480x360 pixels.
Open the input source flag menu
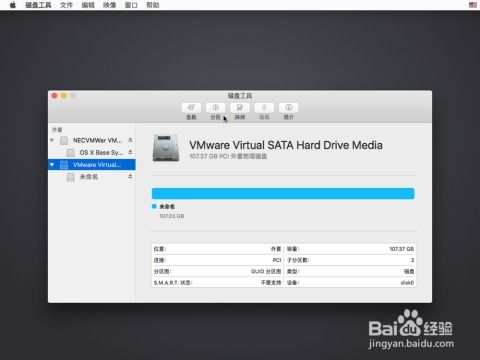coord(473,5)
